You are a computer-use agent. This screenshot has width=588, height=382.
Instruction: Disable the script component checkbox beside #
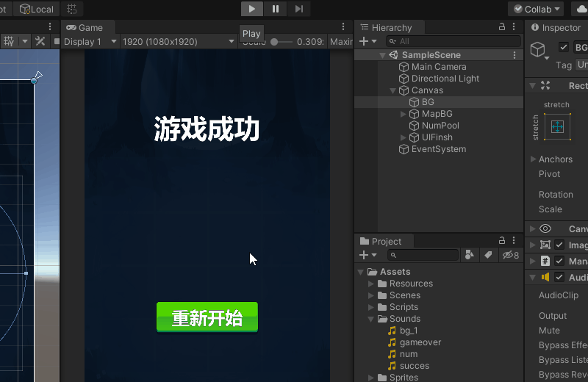click(x=559, y=261)
